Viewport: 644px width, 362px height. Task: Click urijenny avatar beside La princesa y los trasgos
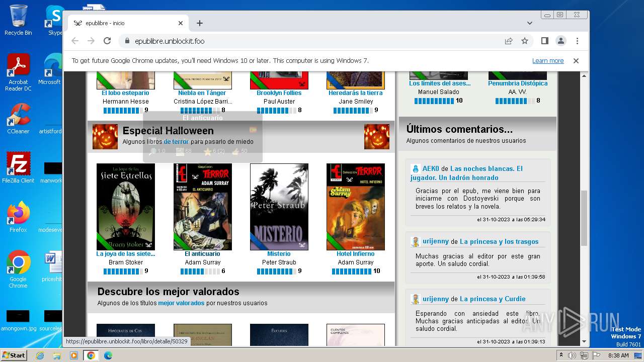pos(415,241)
